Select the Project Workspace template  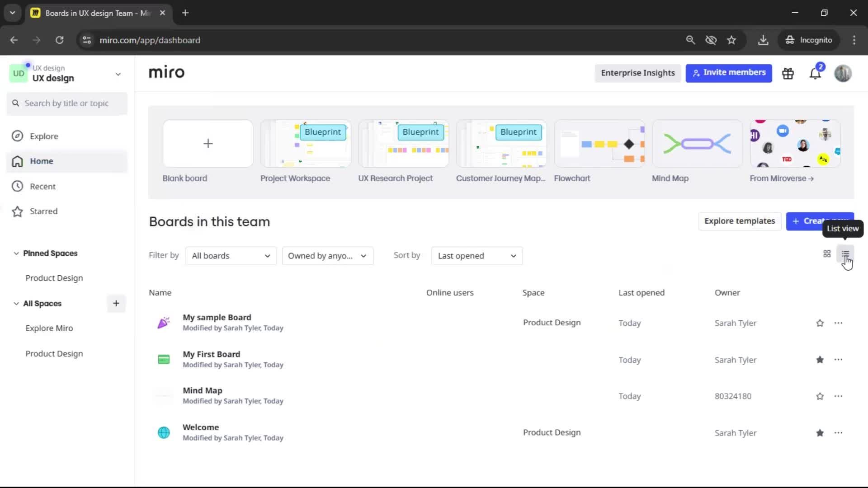(306, 144)
